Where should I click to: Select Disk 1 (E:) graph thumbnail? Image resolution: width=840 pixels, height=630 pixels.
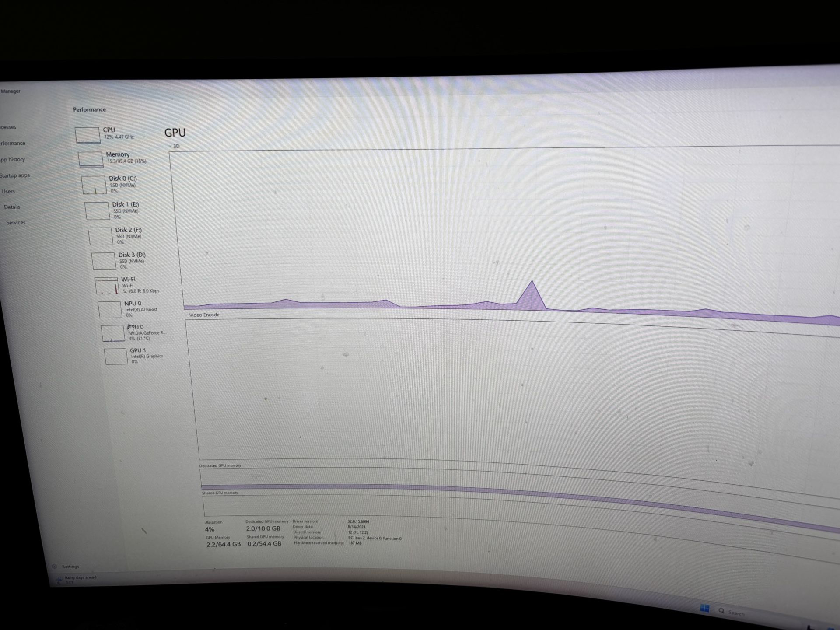pyautogui.click(x=97, y=211)
